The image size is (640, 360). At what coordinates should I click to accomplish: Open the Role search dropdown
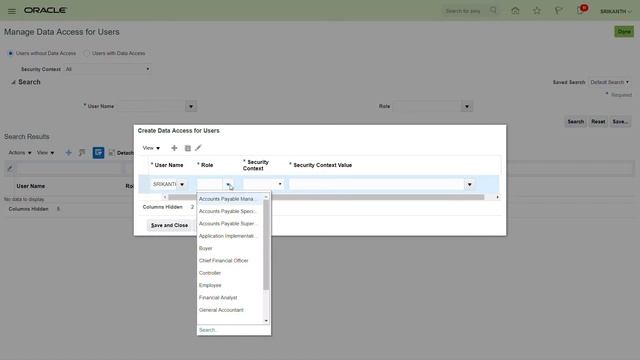click(467, 107)
